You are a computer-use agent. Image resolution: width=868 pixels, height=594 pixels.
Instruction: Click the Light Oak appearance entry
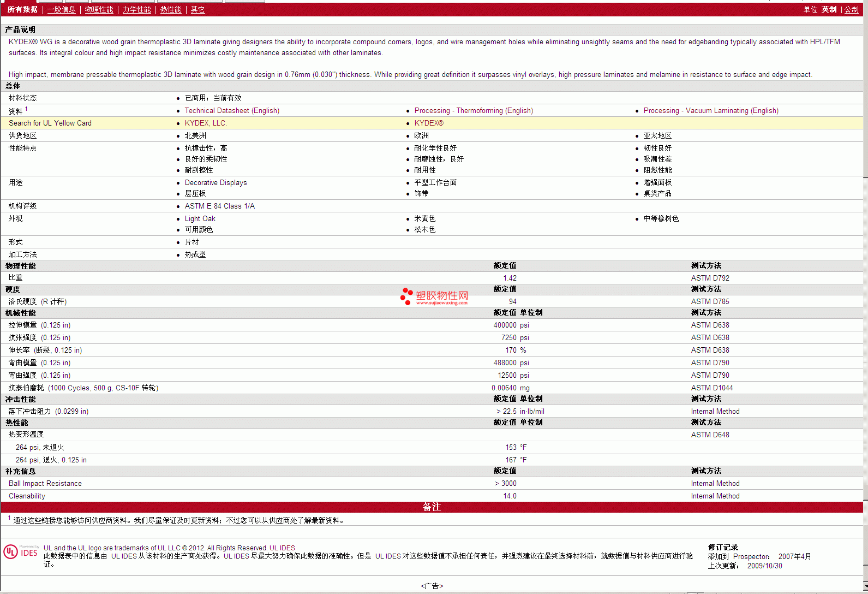(200, 218)
